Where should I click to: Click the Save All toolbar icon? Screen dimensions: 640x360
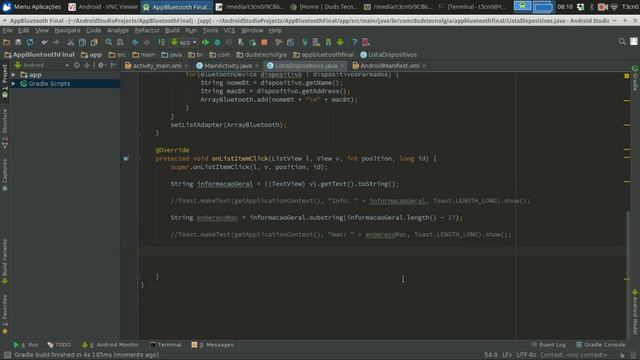(x=18, y=42)
